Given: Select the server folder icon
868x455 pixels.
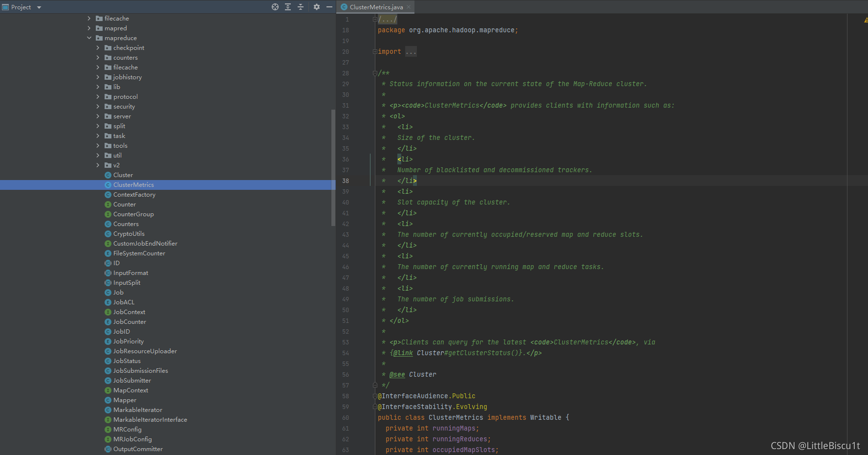Looking at the screenshot, I should click(x=108, y=116).
